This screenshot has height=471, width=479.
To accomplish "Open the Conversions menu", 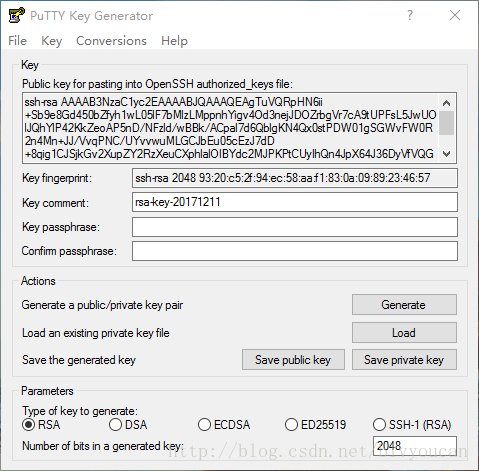I will coord(111,41).
